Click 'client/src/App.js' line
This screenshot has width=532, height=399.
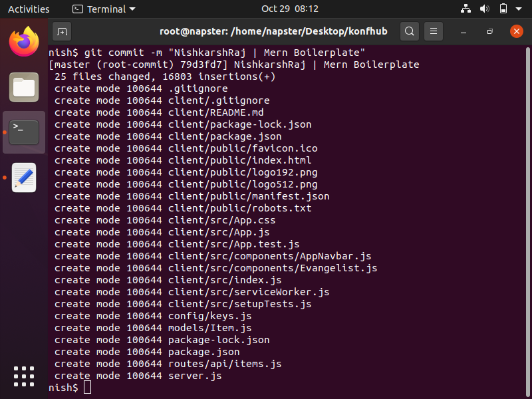tap(162, 232)
